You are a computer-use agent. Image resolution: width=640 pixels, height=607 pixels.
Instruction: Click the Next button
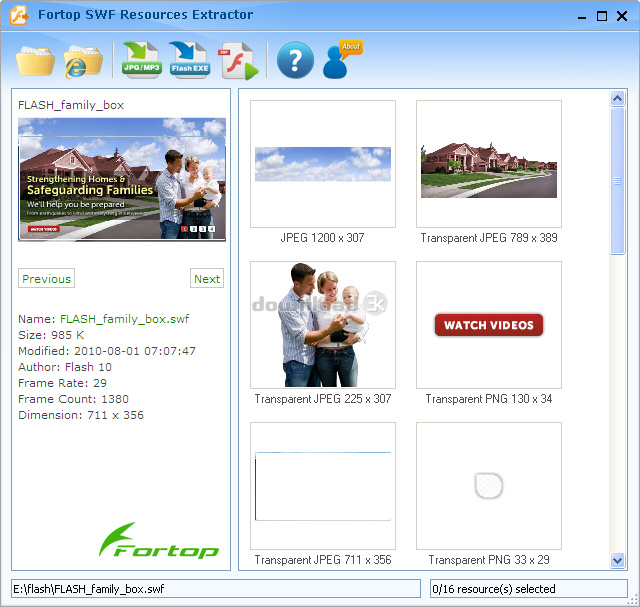[x=207, y=279]
